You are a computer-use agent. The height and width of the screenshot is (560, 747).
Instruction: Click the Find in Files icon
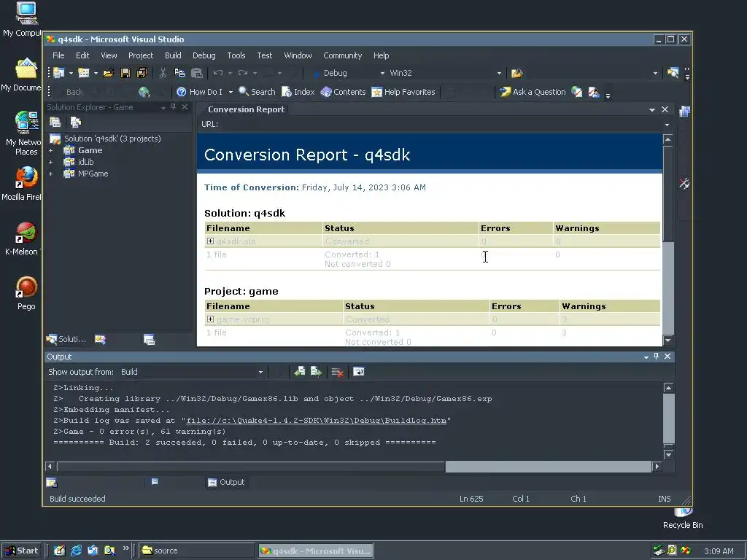[x=517, y=73]
